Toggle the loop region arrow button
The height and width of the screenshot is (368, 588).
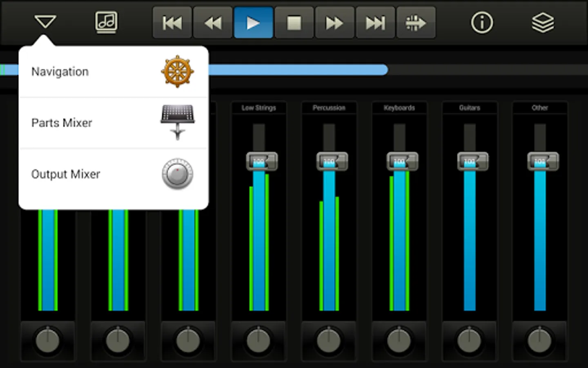(x=416, y=22)
